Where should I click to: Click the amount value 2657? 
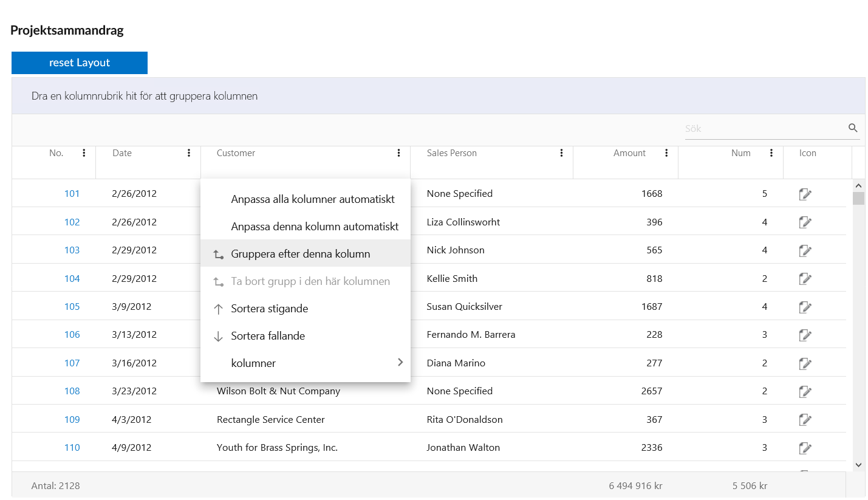click(652, 391)
